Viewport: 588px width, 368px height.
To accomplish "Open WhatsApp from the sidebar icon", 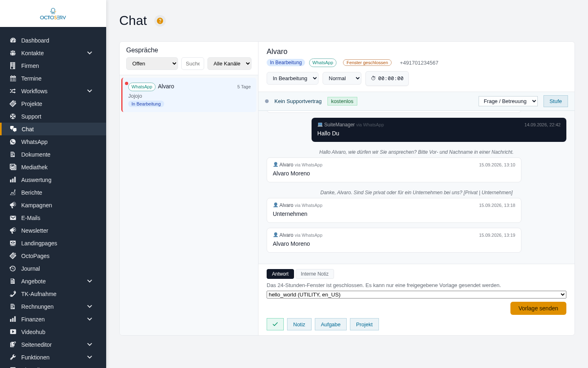I will point(13,142).
